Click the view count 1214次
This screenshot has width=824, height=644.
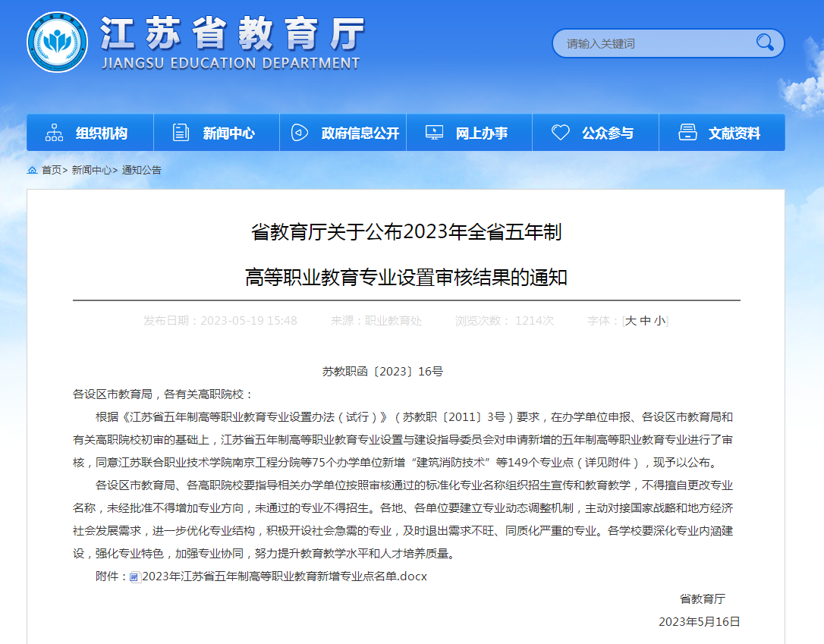click(x=534, y=320)
